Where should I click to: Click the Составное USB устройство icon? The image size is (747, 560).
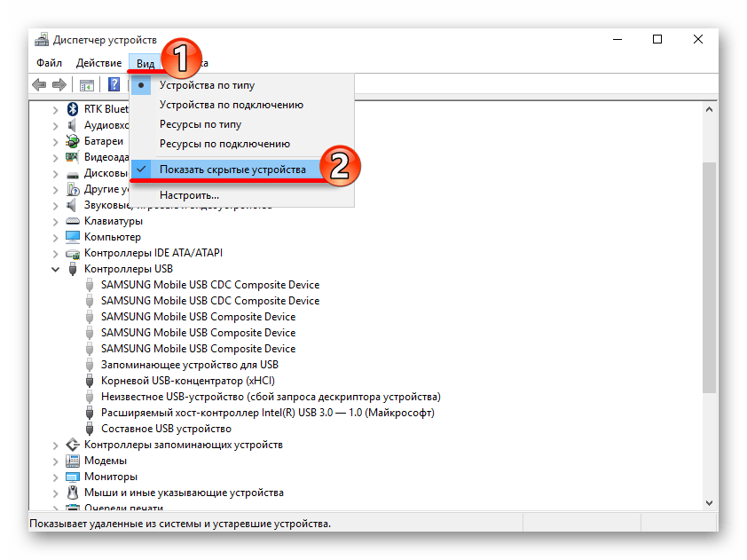[89, 429]
